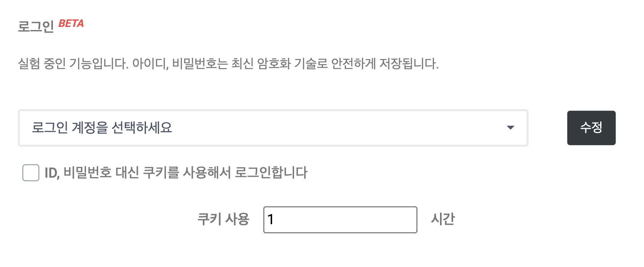Viewport: 644px width, 267px height.
Task: Click the 쿠키 사용 label
Action: [x=223, y=219]
